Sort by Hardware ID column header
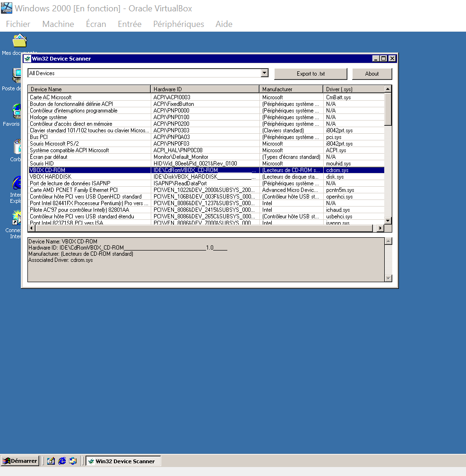The width and height of the screenshot is (466, 476). [x=205, y=89]
